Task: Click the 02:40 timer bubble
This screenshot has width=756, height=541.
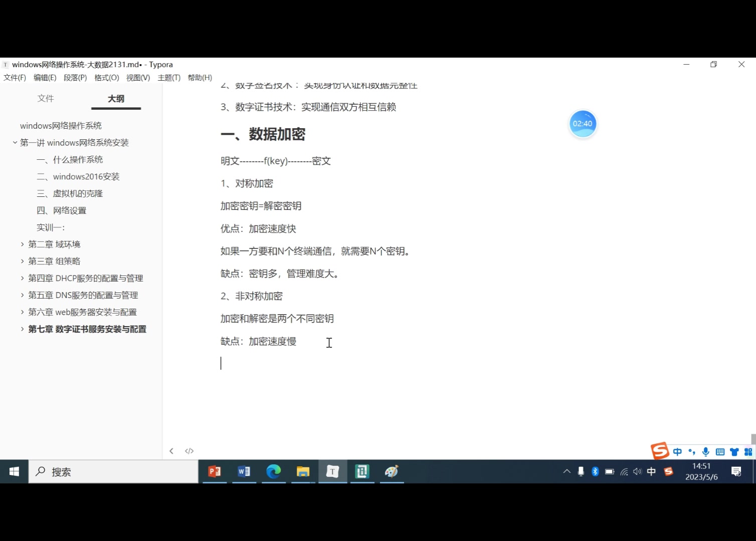Action: (583, 124)
